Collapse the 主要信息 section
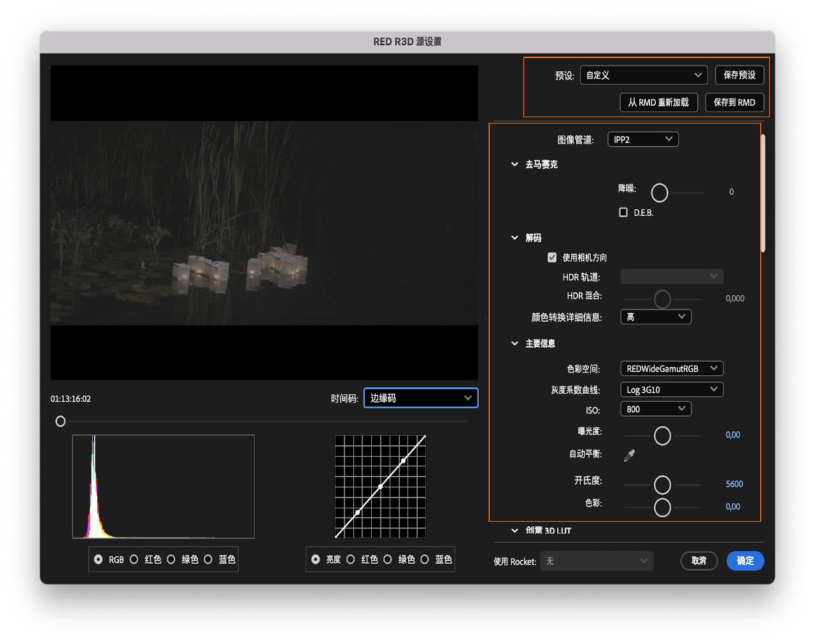 [514, 343]
